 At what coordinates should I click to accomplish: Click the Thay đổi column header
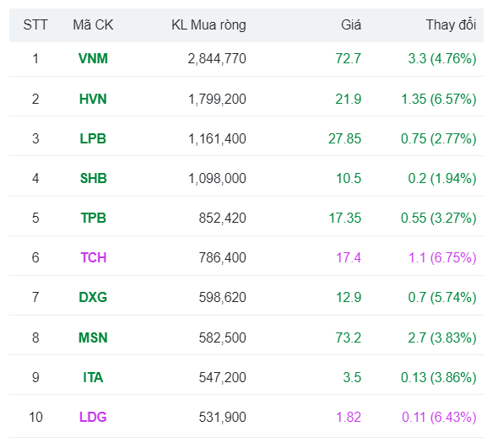pos(451,24)
